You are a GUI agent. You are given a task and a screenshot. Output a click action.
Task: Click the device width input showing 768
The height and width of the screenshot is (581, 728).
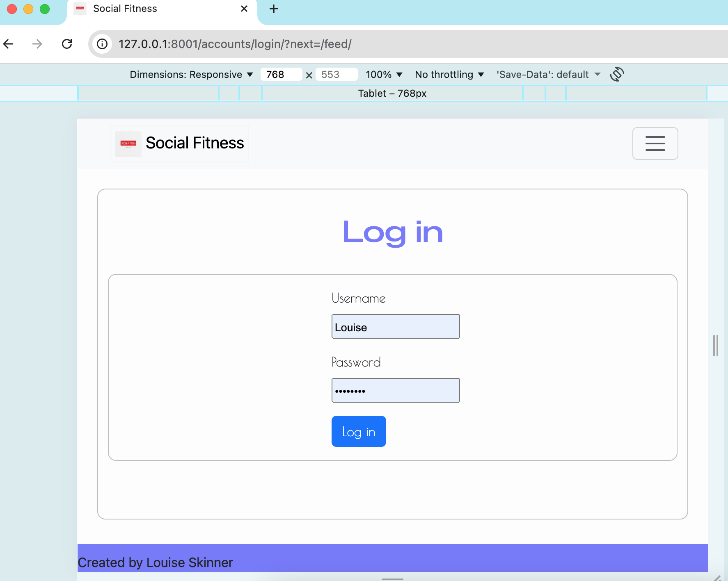(282, 74)
